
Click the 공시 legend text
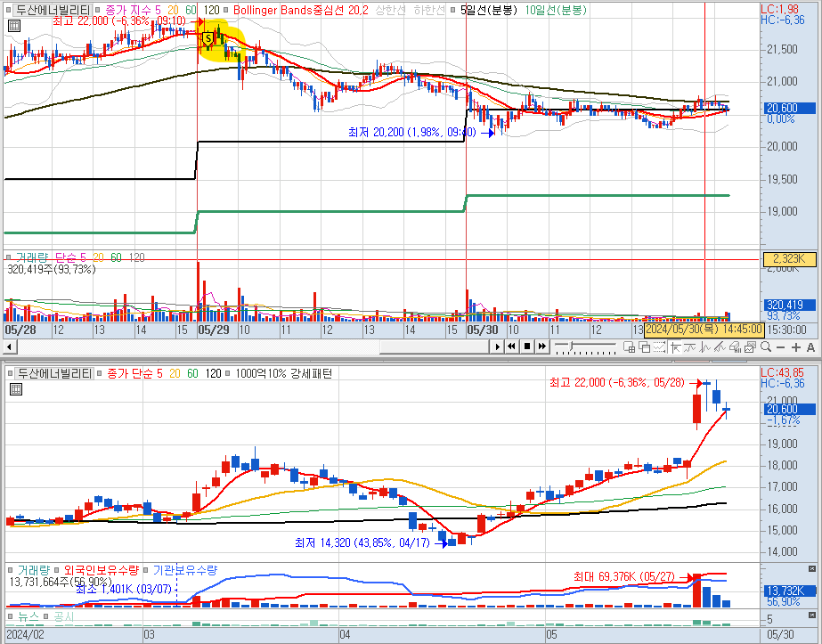[x=63, y=616]
